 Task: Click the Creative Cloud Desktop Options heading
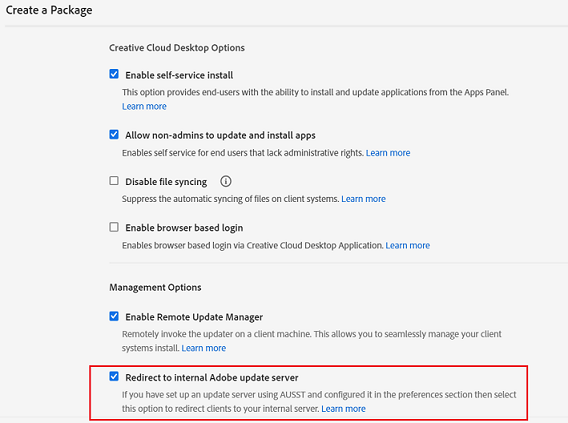point(177,48)
